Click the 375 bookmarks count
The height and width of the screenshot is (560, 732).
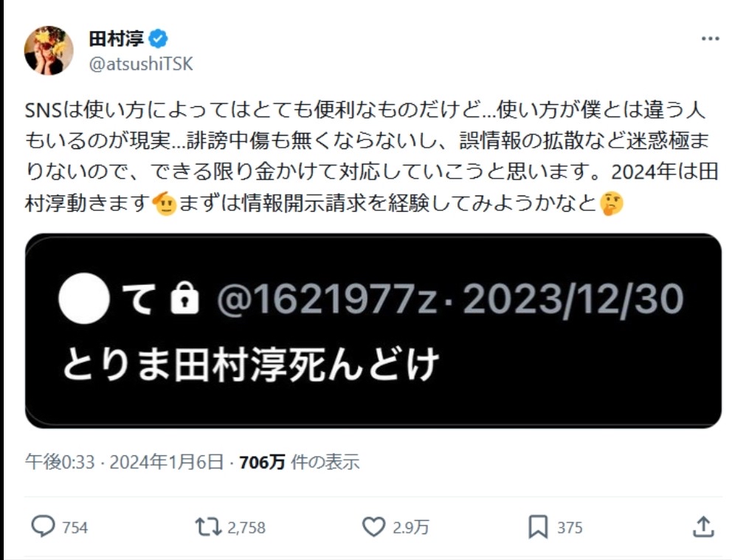570,528
